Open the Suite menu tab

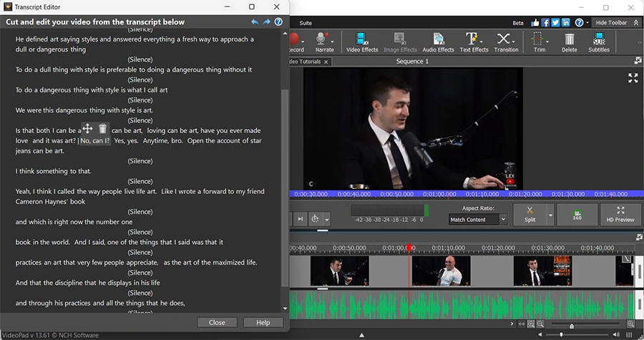pos(305,23)
